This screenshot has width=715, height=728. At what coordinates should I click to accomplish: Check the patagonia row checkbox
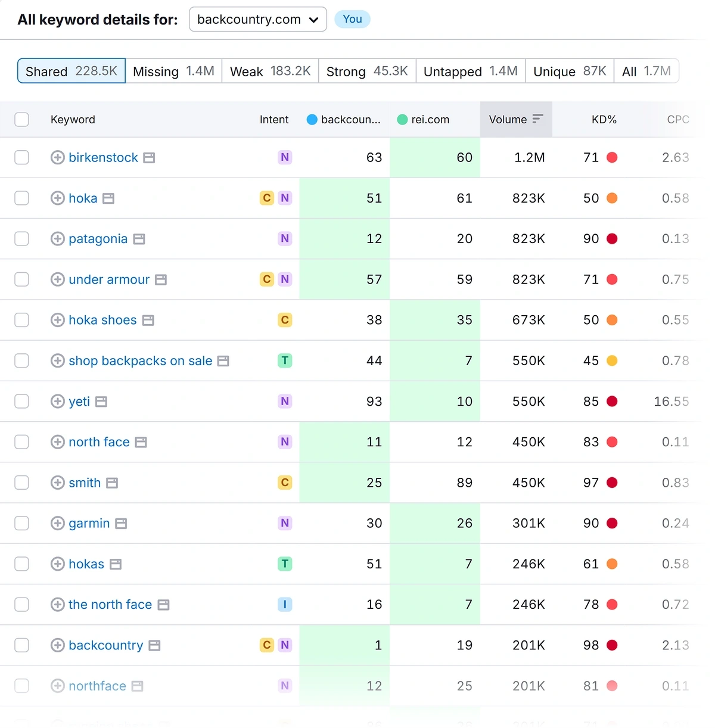pos(22,239)
